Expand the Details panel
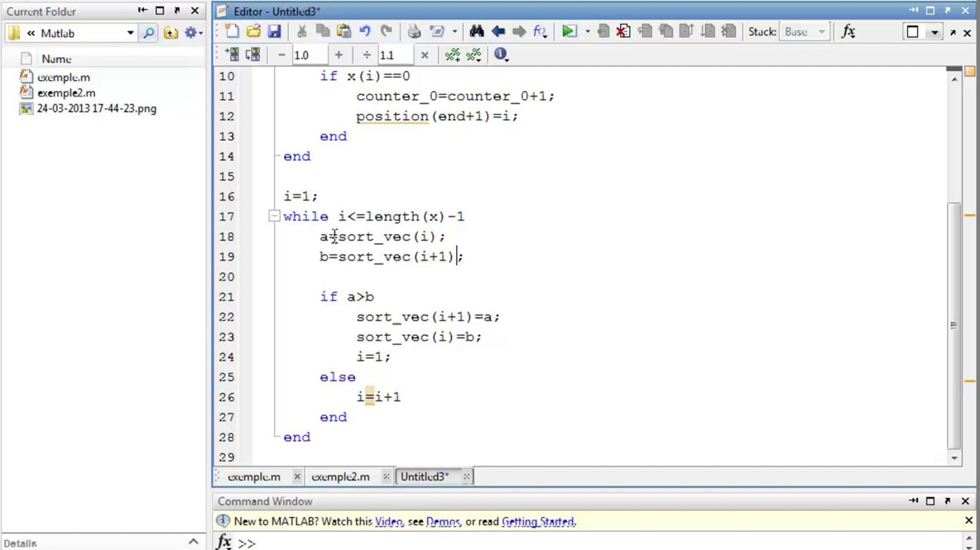 pos(194,542)
